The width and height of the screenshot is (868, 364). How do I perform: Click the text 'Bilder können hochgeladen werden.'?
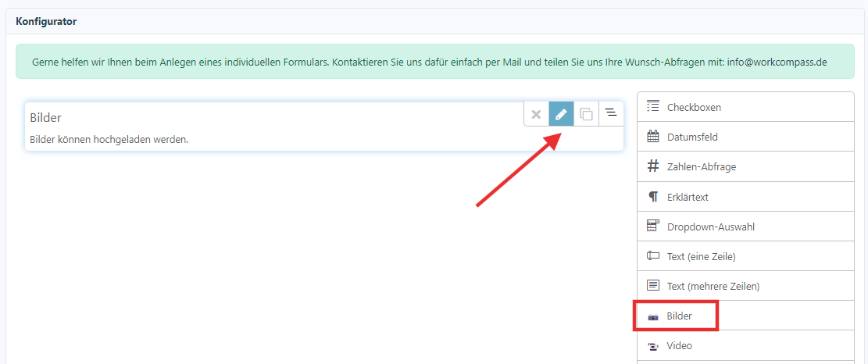[x=109, y=139]
